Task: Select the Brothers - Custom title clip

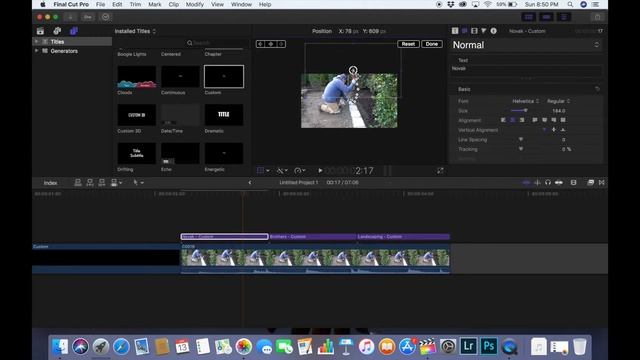Action: (x=312, y=237)
